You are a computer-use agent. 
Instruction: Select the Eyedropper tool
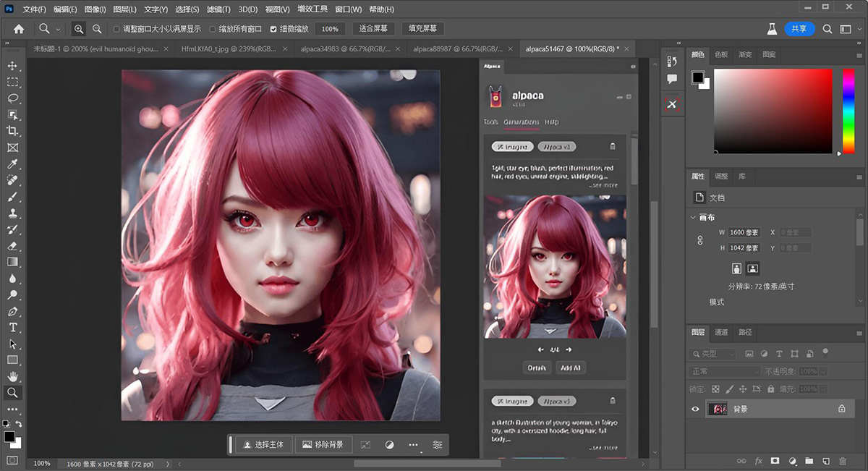(13, 164)
